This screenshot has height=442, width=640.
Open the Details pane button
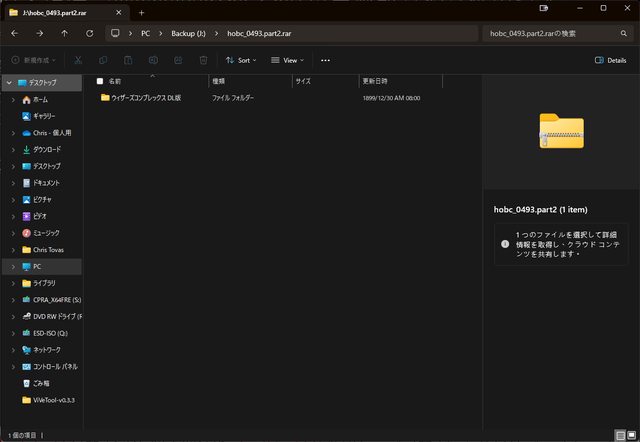click(604, 60)
